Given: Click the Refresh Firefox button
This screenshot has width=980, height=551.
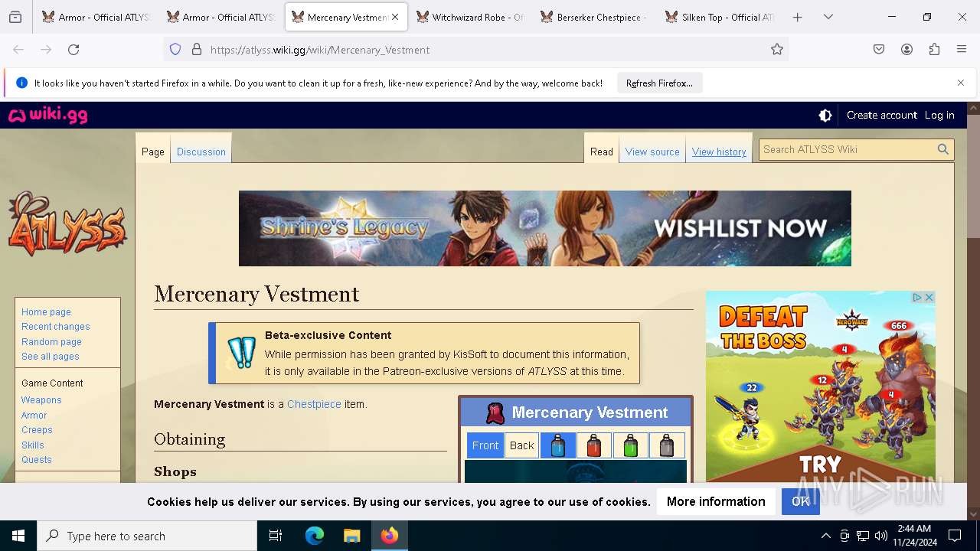Looking at the screenshot, I should point(659,83).
